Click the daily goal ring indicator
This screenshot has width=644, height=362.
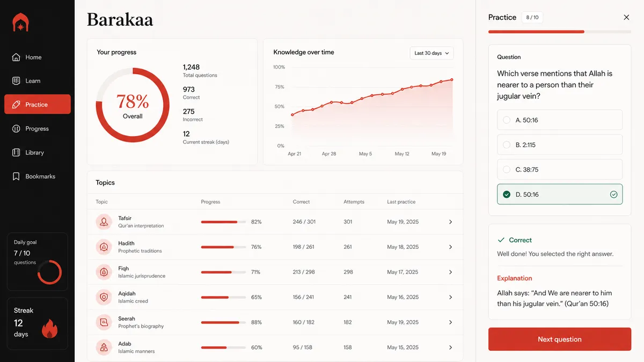click(x=49, y=272)
